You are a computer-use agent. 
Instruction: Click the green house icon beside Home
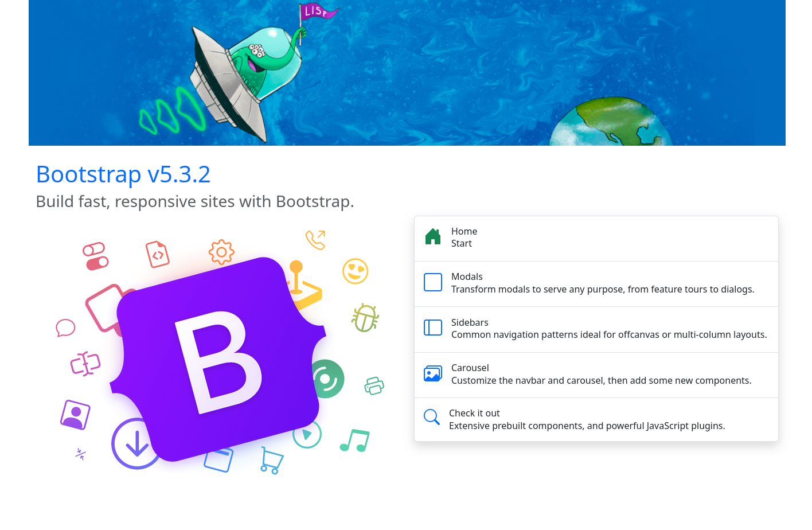pos(433,236)
